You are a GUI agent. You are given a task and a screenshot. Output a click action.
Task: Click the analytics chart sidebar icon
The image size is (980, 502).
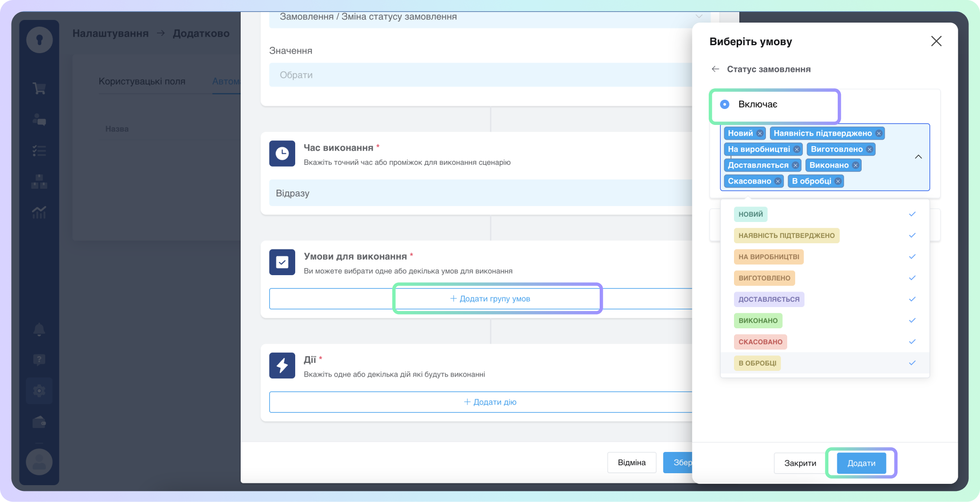pos(39,212)
